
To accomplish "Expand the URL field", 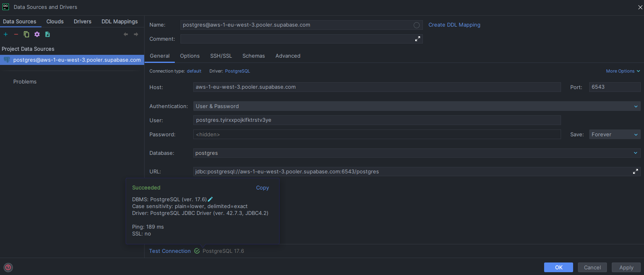I will (636, 171).
